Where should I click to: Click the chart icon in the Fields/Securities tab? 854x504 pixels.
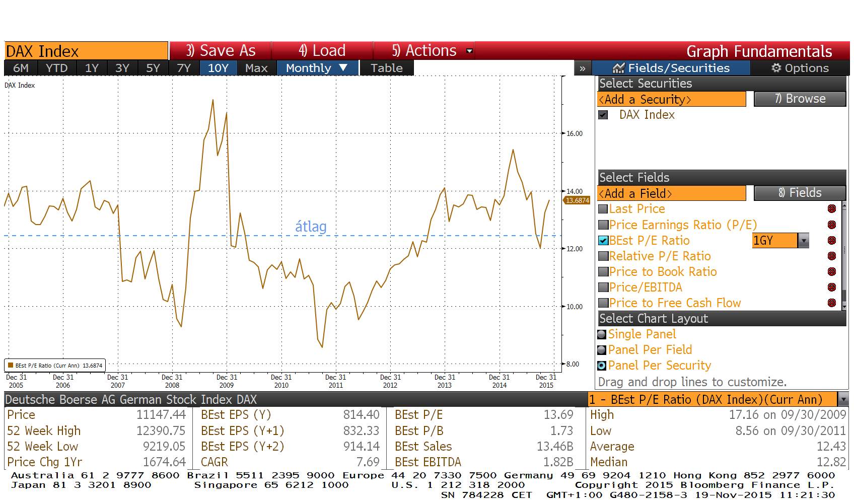618,67
